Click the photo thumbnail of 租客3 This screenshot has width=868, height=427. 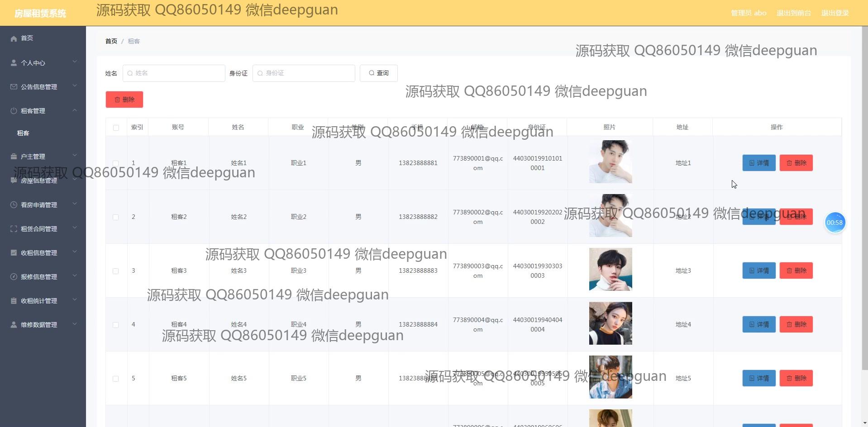pyautogui.click(x=610, y=269)
